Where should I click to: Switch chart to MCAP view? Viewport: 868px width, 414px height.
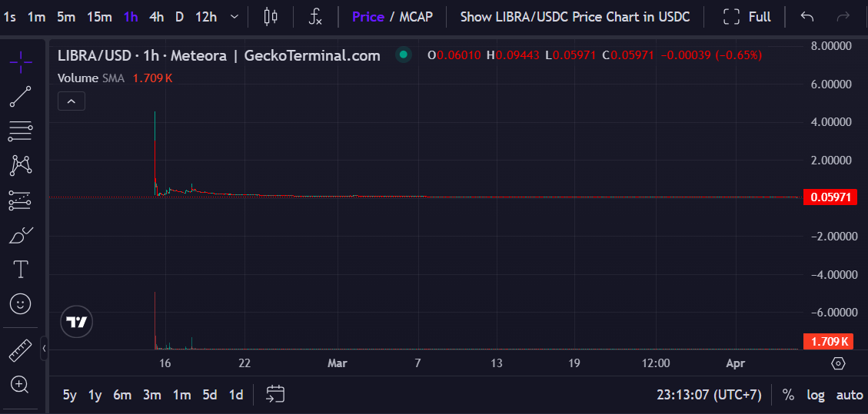click(x=416, y=17)
